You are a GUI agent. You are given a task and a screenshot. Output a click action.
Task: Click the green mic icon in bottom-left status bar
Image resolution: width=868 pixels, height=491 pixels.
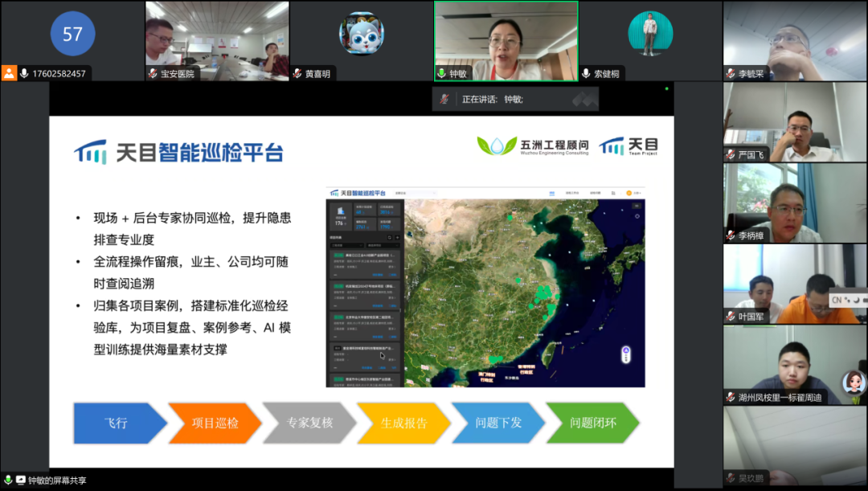(8, 480)
